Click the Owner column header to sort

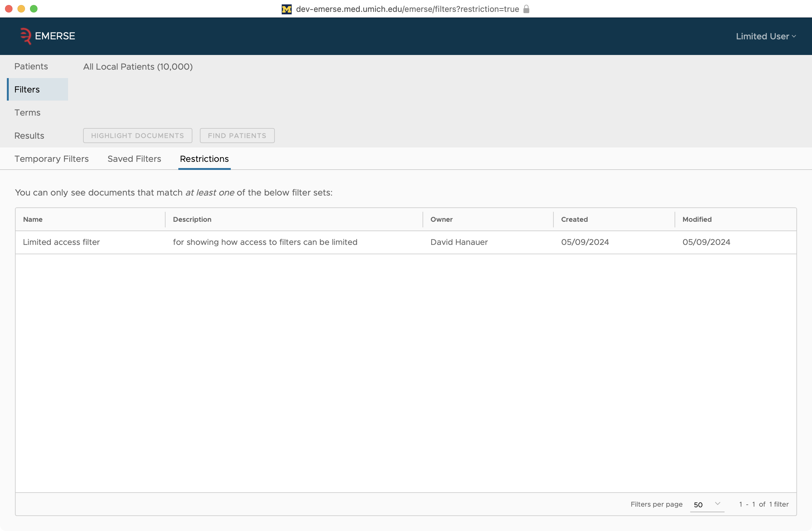442,219
